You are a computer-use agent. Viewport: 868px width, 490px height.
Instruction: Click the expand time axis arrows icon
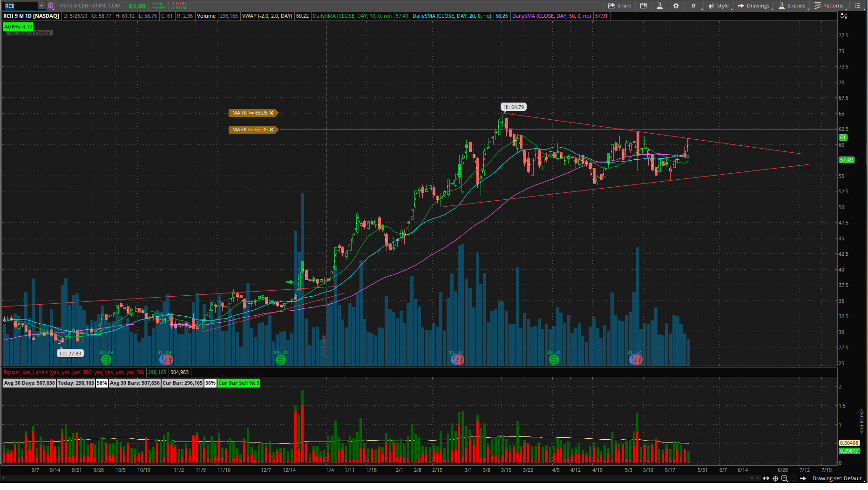point(766,478)
